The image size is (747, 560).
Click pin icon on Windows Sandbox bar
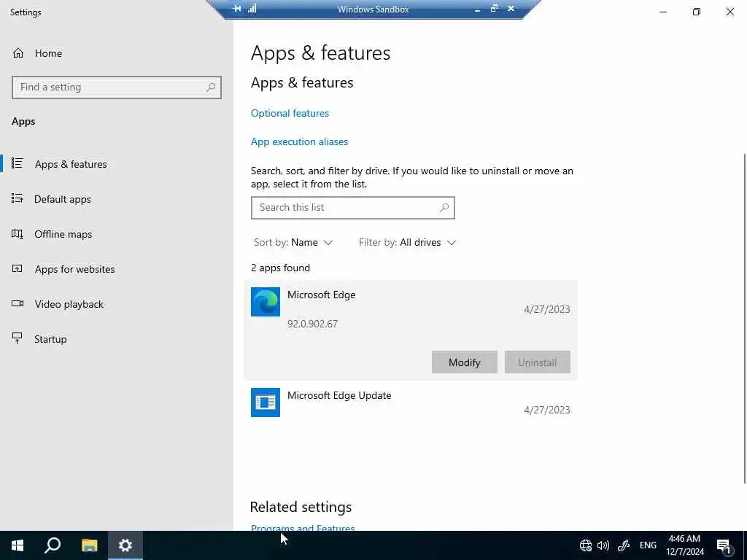coord(237,9)
